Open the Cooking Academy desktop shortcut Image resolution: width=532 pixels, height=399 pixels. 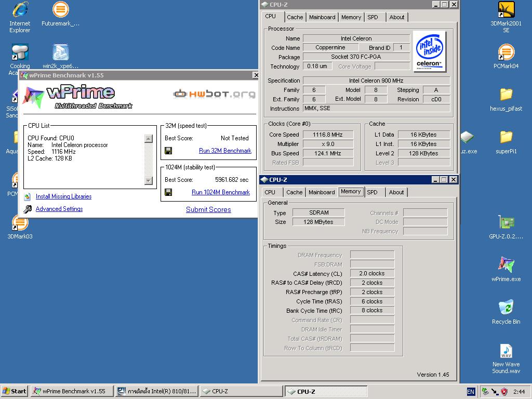(x=20, y=60)
